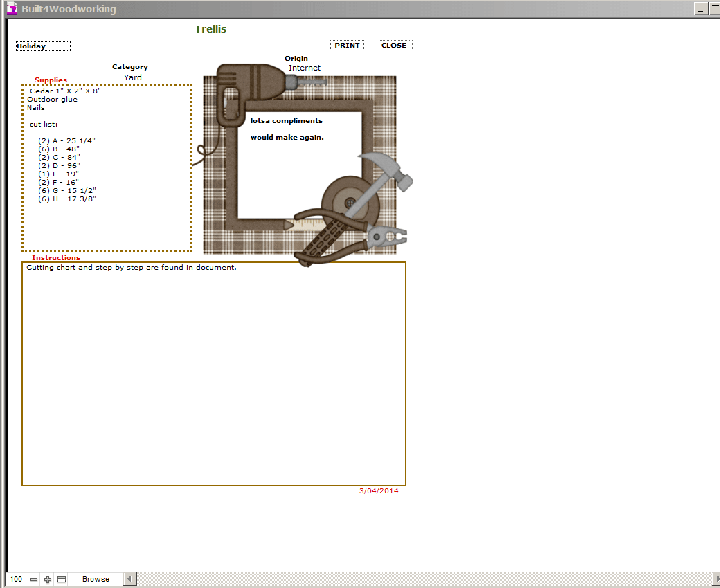Open the Browse mode pop-up menu
The height and width of the screenshot is (588, 720).
click(96, 579)
